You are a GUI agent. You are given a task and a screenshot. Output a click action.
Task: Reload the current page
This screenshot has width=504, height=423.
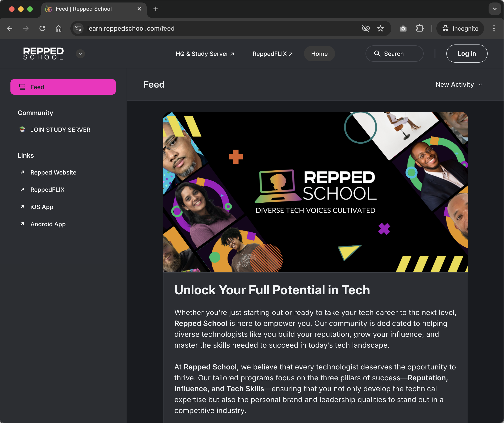(x=42, y=28)
